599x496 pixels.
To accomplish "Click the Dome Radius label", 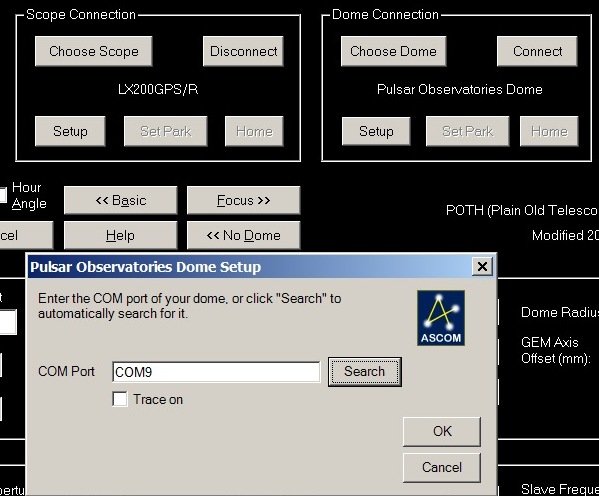I will pyautogui.click(x=560, y=312).
